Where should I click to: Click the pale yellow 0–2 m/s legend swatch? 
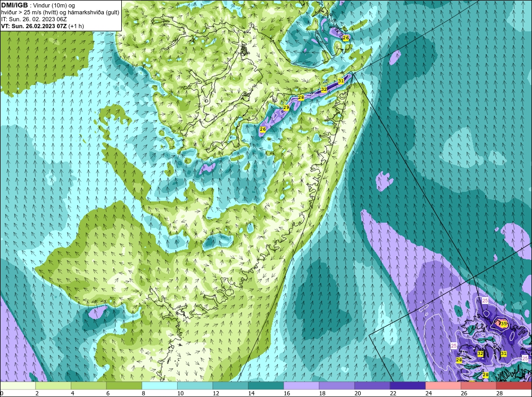click(18, 386)
